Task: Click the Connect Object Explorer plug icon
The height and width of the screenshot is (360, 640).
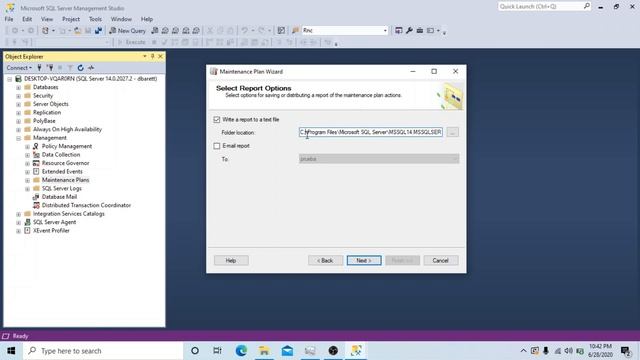Action: click(x=40, y=68)
